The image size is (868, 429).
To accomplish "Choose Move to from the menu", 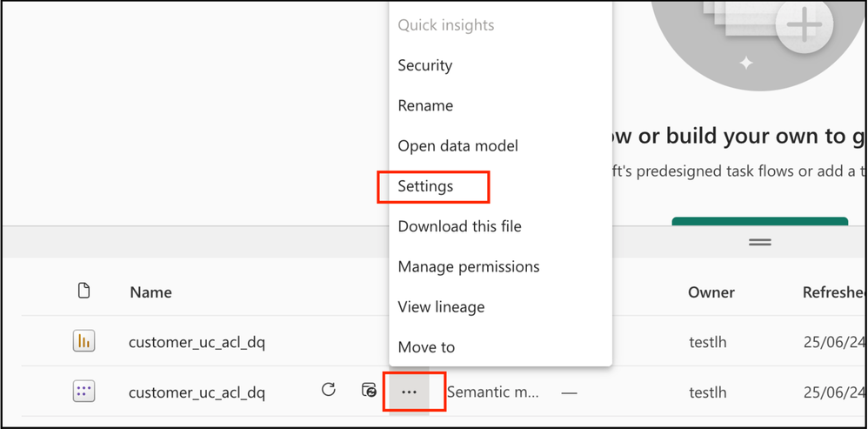I will pyautogui.click(x=426, y=347).
